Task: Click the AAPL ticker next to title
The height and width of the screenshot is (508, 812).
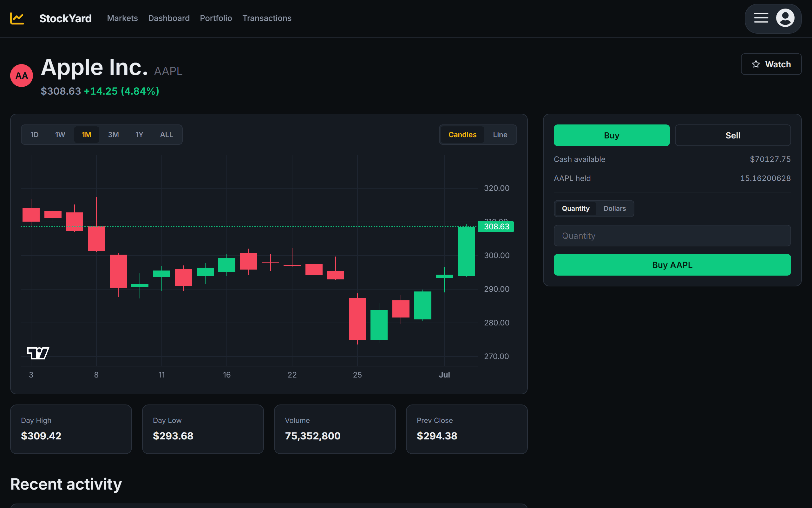Action: click(168, 71)
